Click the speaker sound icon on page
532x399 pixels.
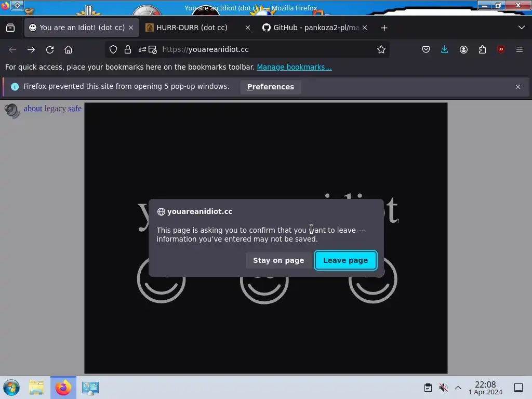(12, 111)
